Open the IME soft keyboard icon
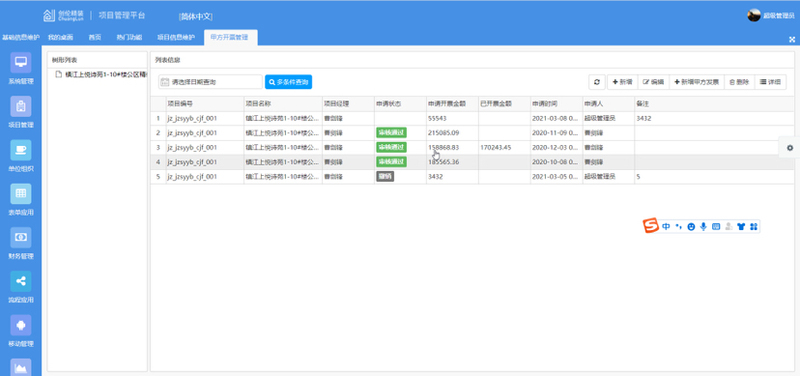 (716, 227)
